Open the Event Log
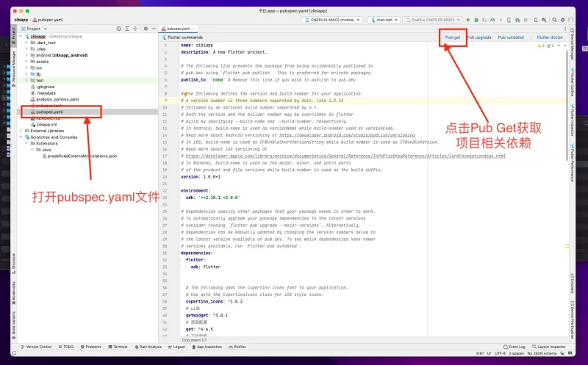This screenshot has width=588, height=365. tap(514, 347)
